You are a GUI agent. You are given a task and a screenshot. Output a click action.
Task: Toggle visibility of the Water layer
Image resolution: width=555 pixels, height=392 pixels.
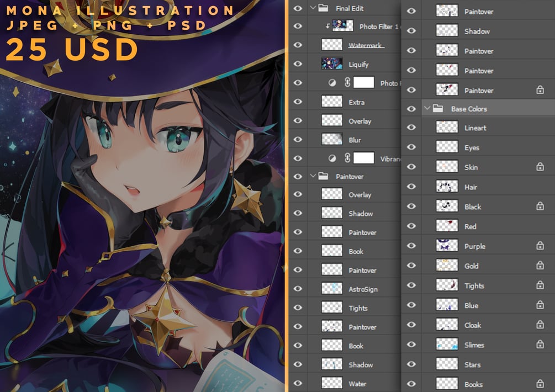298,383
